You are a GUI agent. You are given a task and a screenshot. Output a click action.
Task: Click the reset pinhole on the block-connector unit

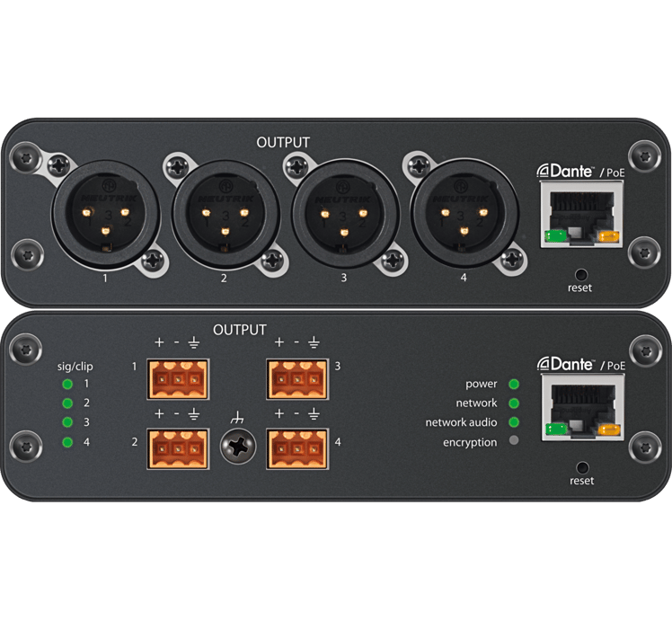(582, 467)
